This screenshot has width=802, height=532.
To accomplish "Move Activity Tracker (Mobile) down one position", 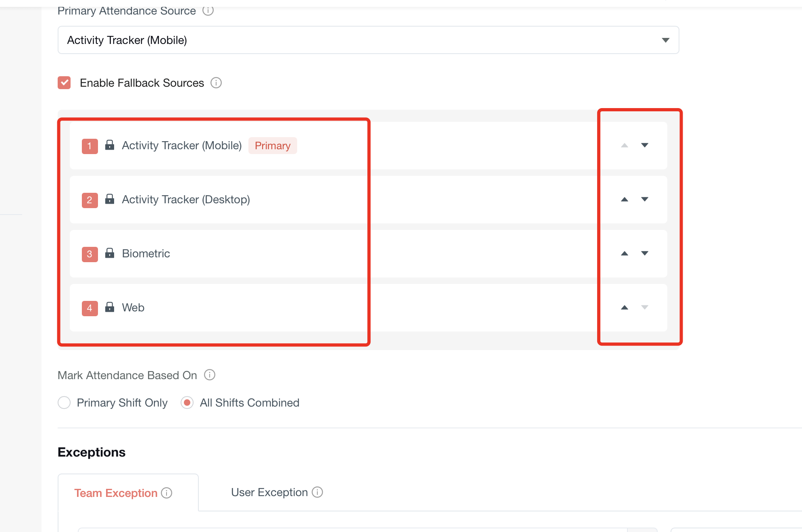I will click(x=644, y=145).
